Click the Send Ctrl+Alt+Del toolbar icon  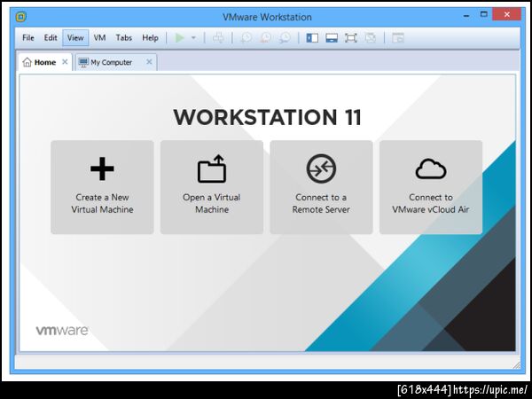coord(218,37)
